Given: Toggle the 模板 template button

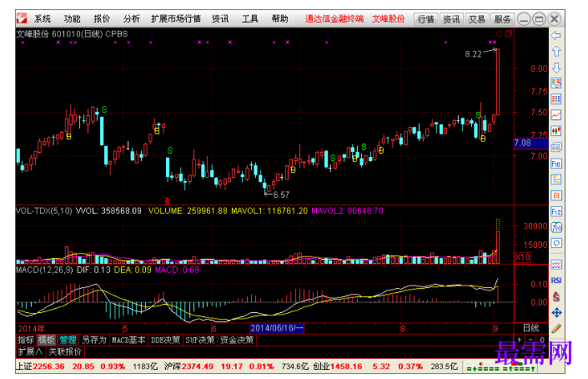Looking at the screenshot, I should coord(47,340).
